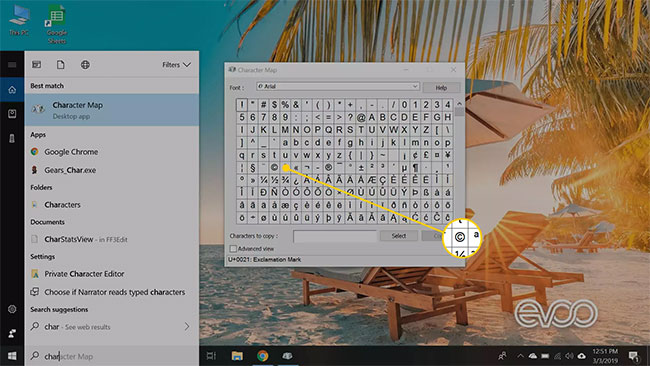Image resolution: width=650 pixels, height=366 pixels.
Task: Launch Google Chrome from Apps results
Action: click(112, 152)
